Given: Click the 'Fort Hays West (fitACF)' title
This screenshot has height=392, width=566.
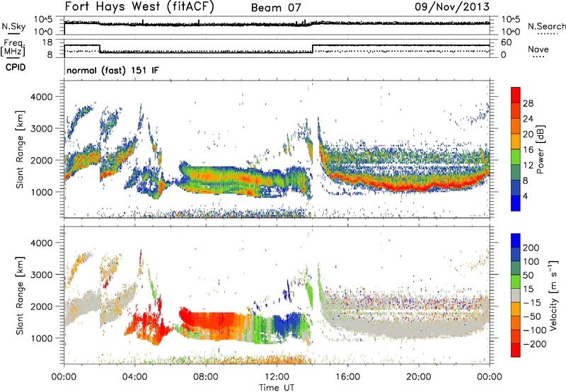Looking at the screenshot, I should tap(139, 6).
